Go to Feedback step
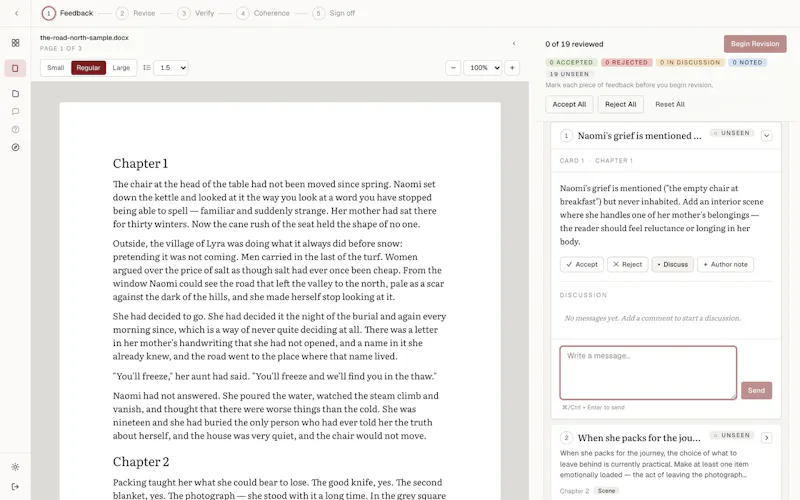Image resolution: width=800 pixels, height=500 pixels. pos(68,13)
